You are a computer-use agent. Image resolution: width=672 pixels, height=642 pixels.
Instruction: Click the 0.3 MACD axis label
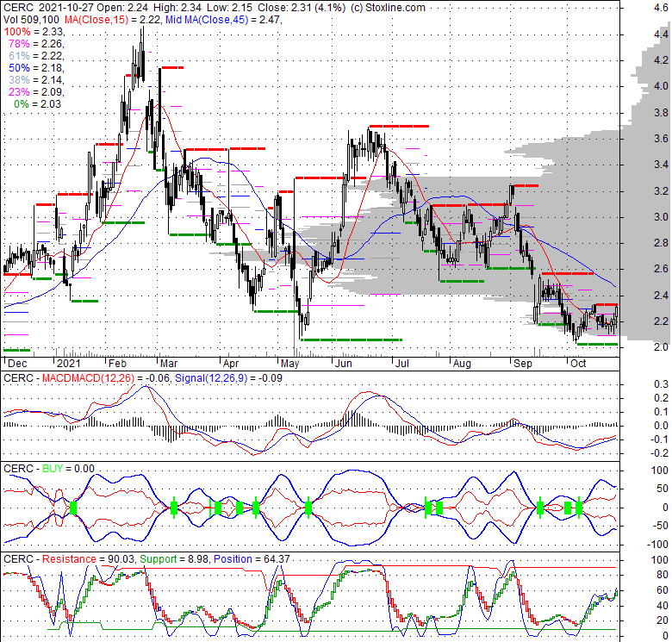[662, 384]
